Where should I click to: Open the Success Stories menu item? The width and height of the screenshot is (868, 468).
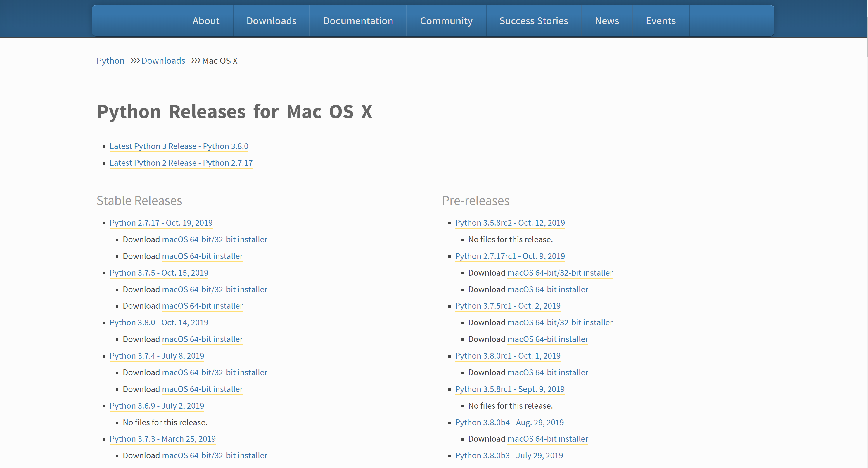534,20
